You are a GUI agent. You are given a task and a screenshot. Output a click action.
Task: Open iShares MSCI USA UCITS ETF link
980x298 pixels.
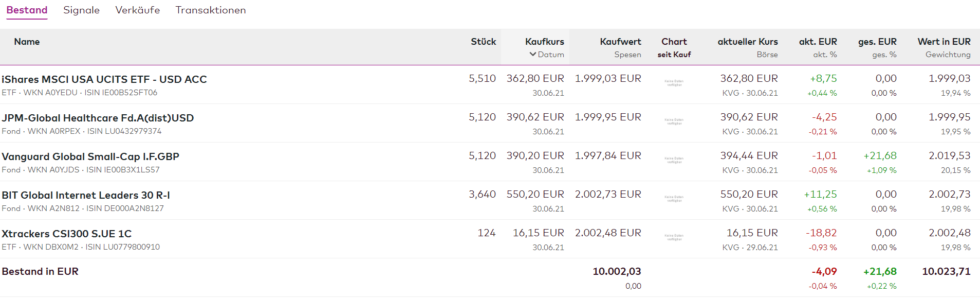click(x=104, y=79)
